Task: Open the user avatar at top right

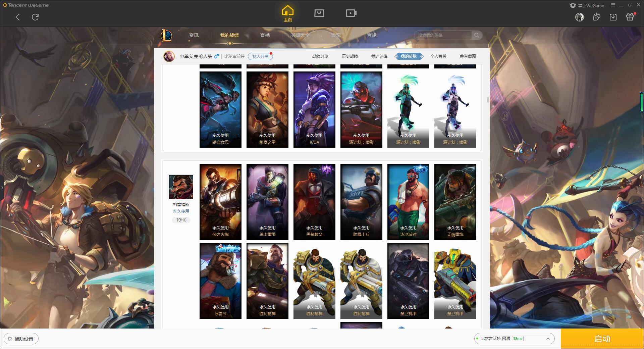Action: [579, 17]
